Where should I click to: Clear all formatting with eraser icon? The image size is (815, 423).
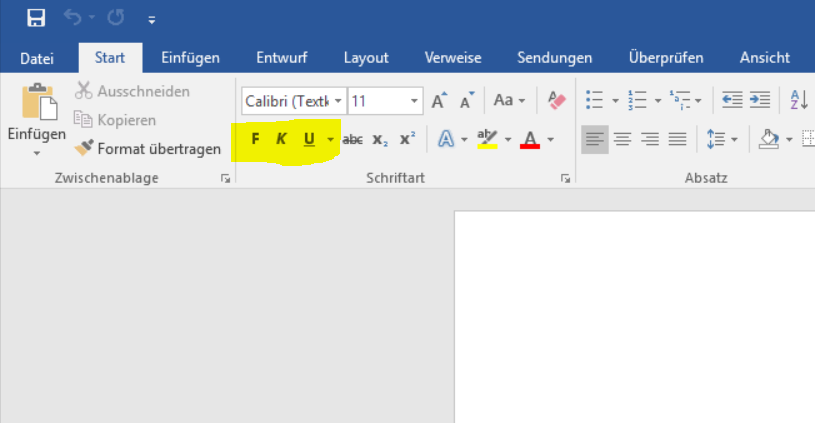pyautogui.click(x=557, y=101)
